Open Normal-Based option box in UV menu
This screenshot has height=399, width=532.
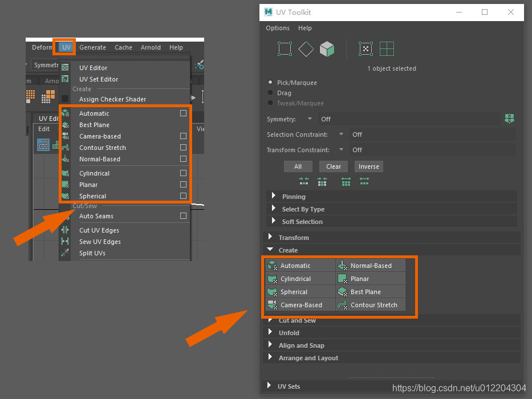[x=183, y=158]
